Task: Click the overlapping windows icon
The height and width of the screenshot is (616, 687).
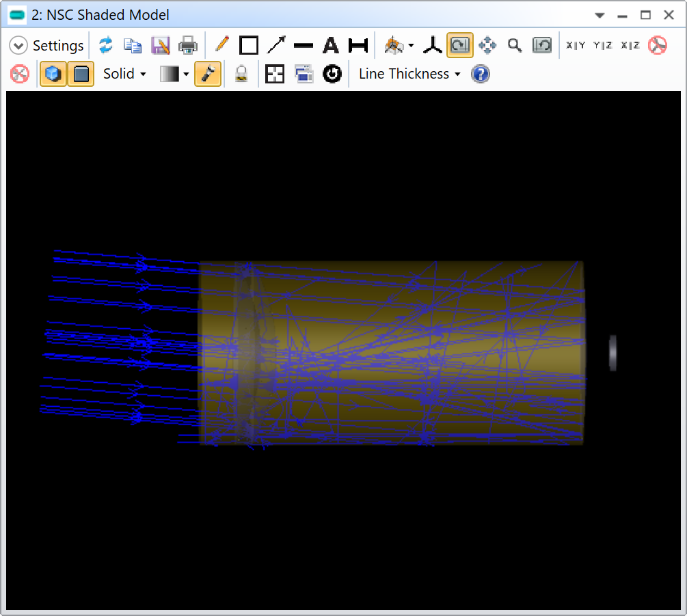Action: tap(304, 74)
